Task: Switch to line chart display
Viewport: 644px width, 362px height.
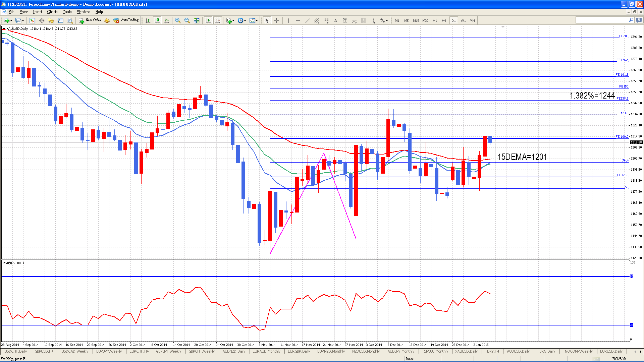Action: pos(167,20)
